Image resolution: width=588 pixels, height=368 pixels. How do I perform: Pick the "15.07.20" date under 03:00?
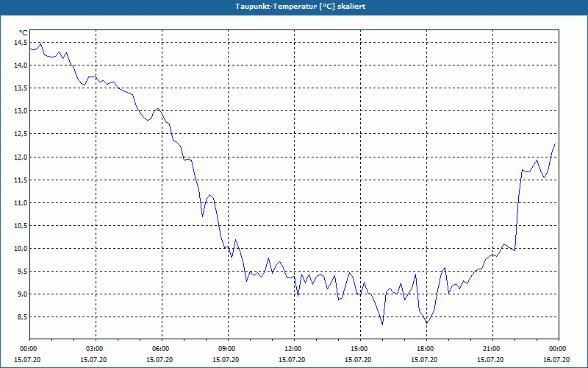(94, 360)
